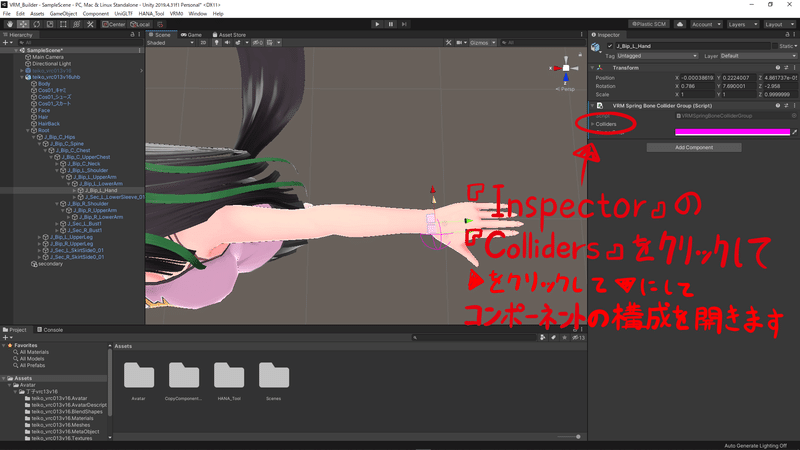The width and height of the screenshot is (800, 450).
Task: Select the Scale tool in toolbar
Action: click(50, 24)
